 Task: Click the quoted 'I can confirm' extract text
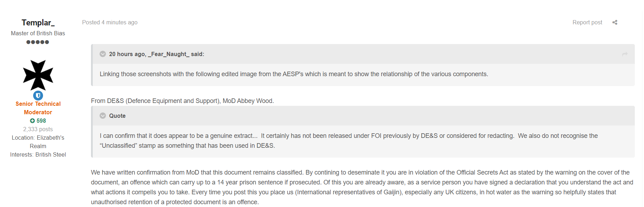pyautogui.click(x=349, y=141)
